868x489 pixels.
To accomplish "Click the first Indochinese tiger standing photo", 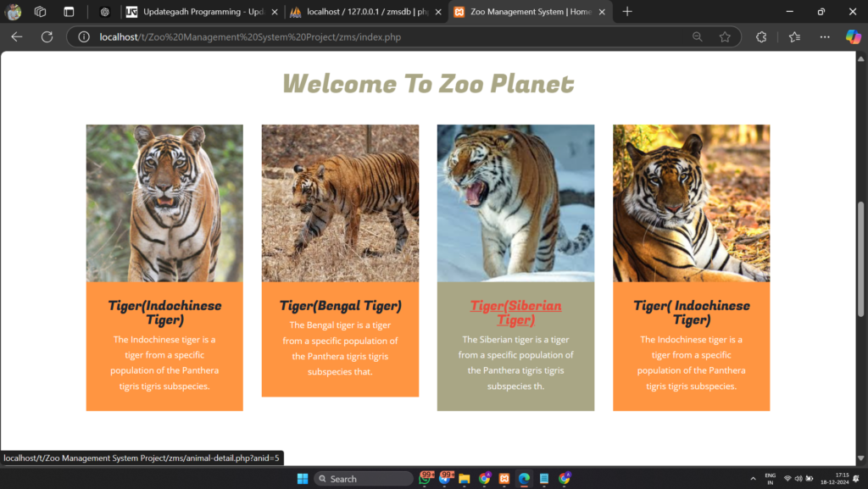I will 164,203.
